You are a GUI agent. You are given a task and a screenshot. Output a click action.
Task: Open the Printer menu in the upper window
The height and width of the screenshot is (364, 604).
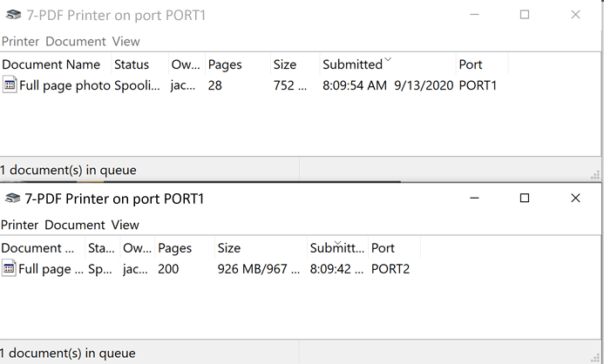[21, 41]
